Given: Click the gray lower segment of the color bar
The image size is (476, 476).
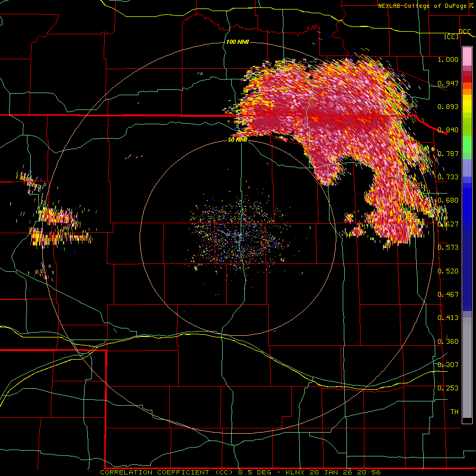Looking at the screenshot, I should coord(467,368).
